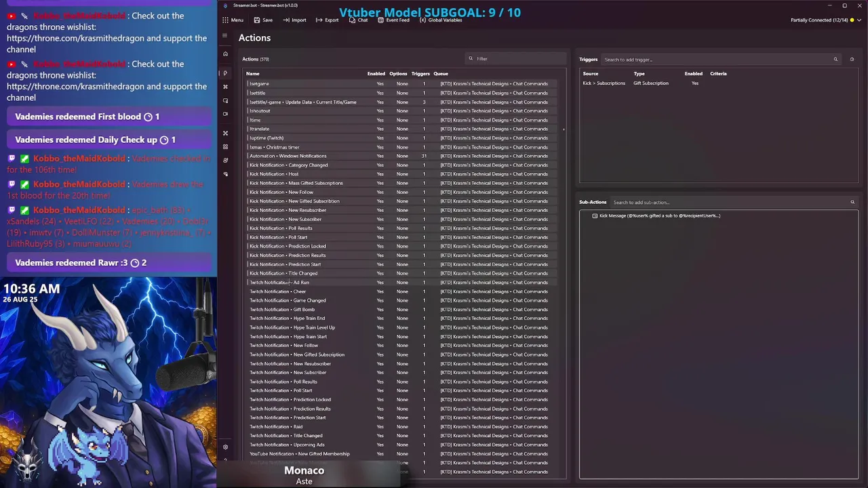This screenshot has height=488, width=868.
Task: Toggle the hamburger sidebar menu icon
Action: [x=225, y=36]
